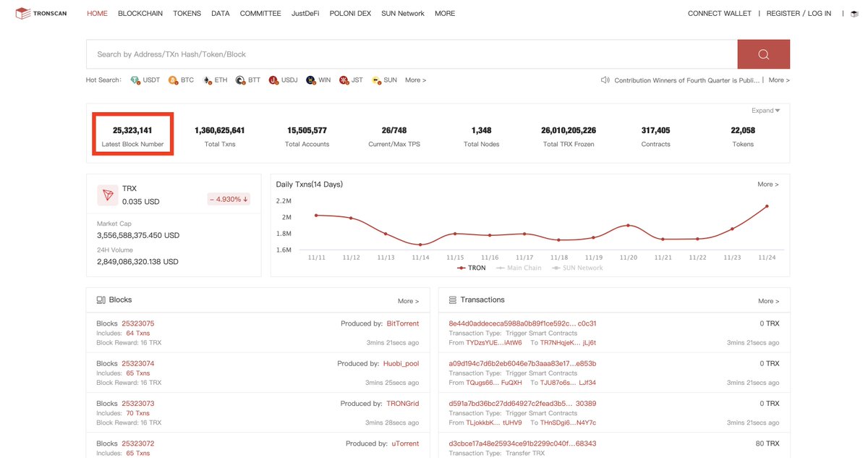The height and width of the screenshot is (458, 868).
Task: Open uTorrent block producer
Action: tap(405, 443)
